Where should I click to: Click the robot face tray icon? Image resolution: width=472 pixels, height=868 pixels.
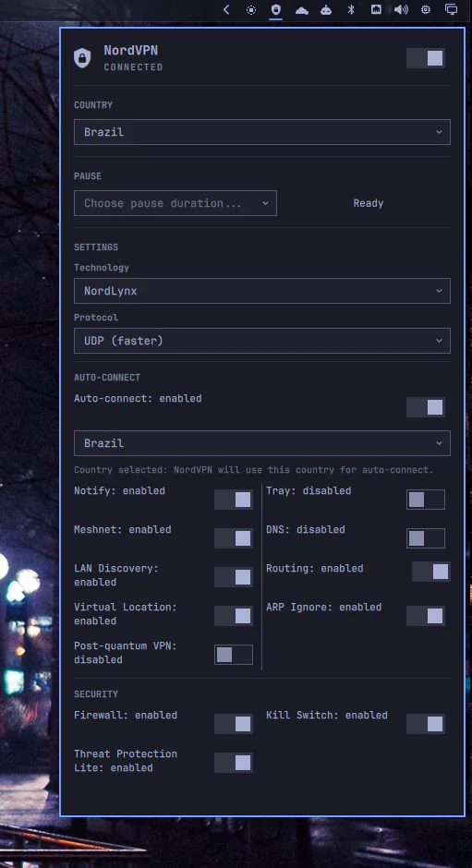click(326, 9)
